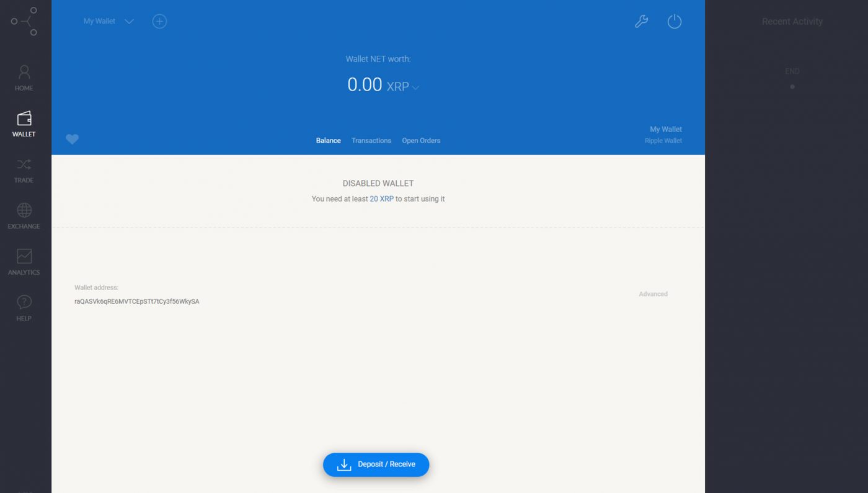Click the heart favorite icon

(73, 140)
